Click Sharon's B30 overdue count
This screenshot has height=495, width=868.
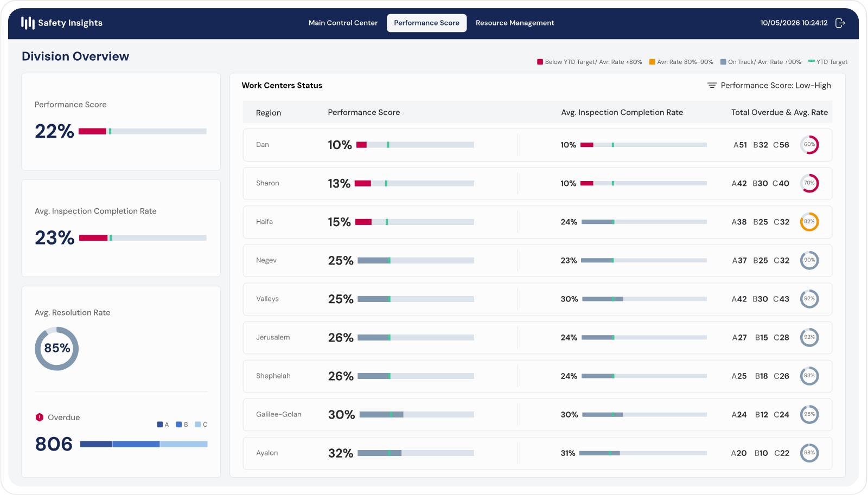[x=760, y=183]
